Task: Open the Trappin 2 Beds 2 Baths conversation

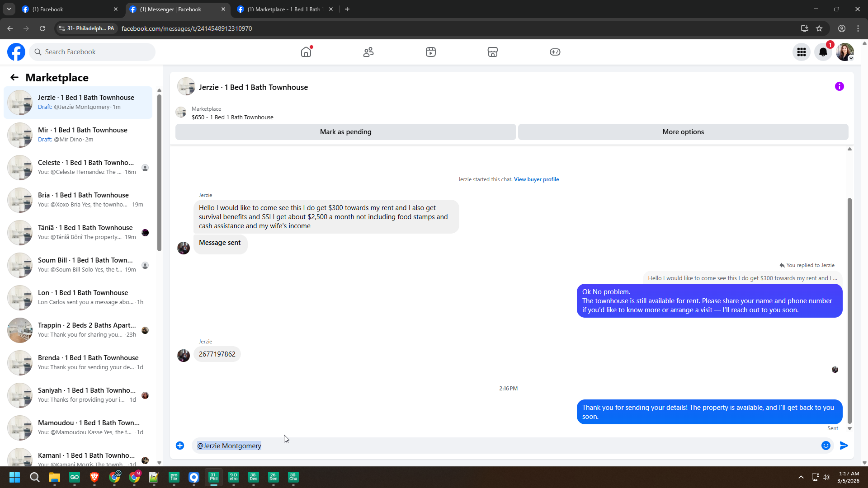Action: point(78,330)
